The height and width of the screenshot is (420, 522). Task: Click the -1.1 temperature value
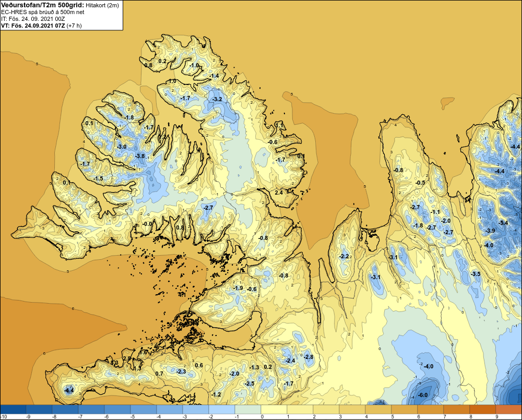(435, 212)
